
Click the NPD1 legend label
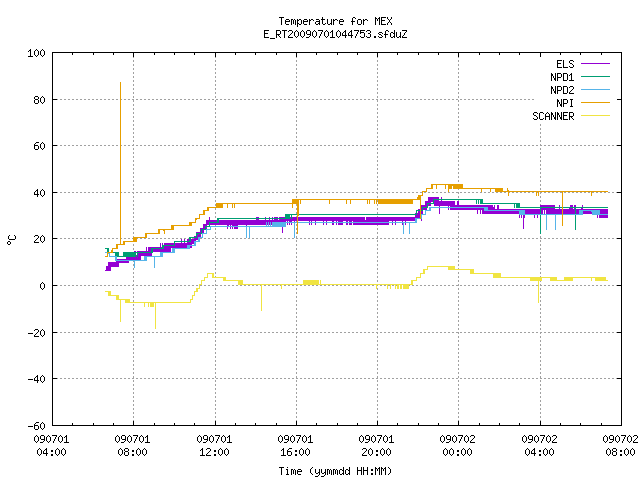(x=562, y=77)
